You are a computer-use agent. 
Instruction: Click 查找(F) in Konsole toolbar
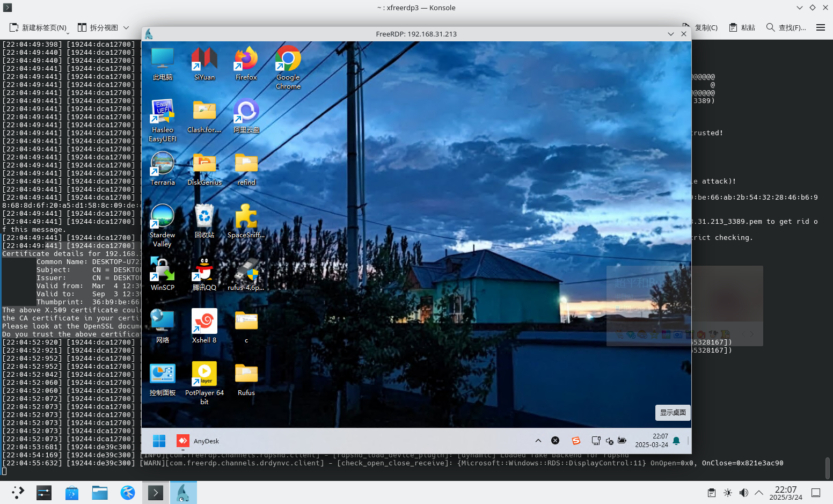[x=786, y=27]
